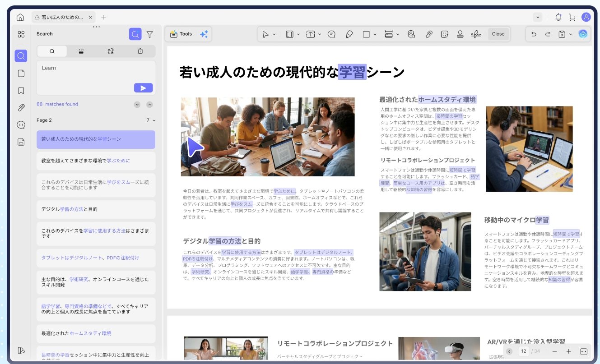Click the text box tool icon
Screen dimensions: 600x364
click(x=311, y=34)
